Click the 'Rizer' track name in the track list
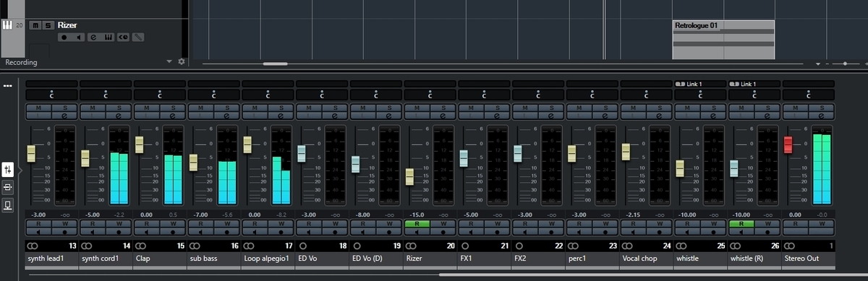The image size is (868, 281). (67, 25)
